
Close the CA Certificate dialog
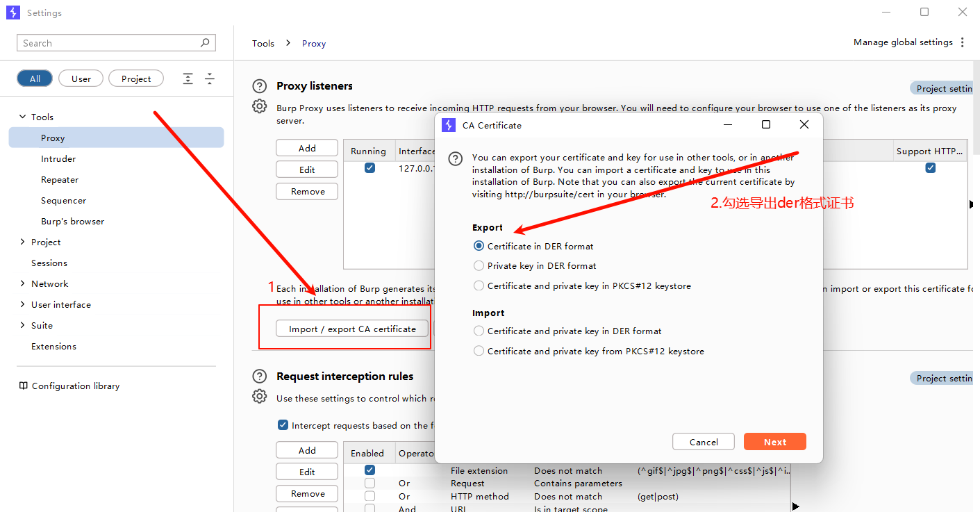pos(804,125)
